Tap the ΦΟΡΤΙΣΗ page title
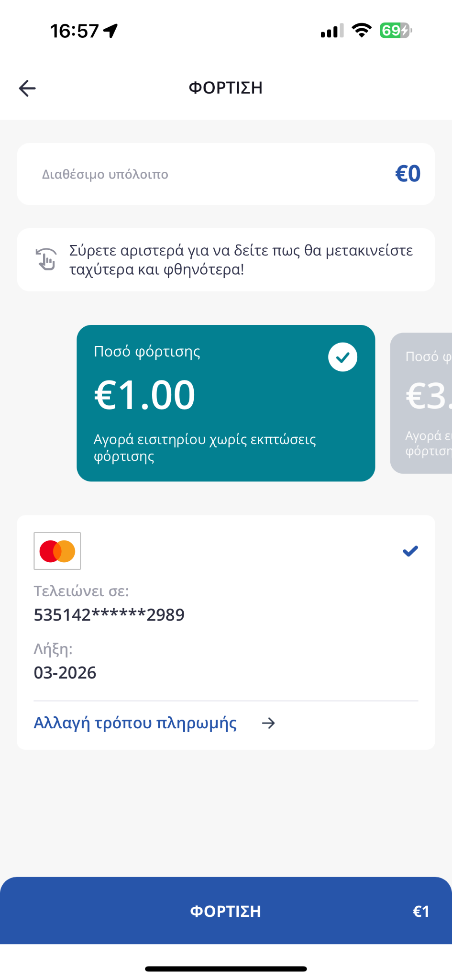This screenshot has height=980, width=452. [226, 88]
